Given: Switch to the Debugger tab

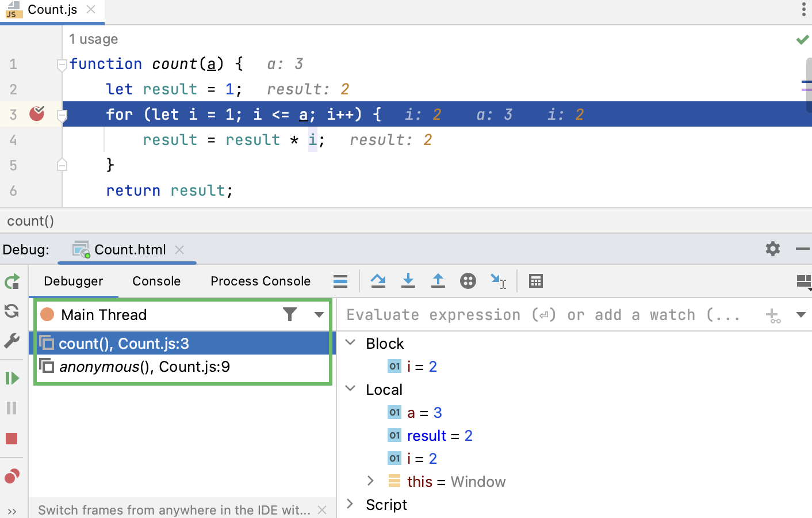Looking at the screenshot, I should 74,281.
